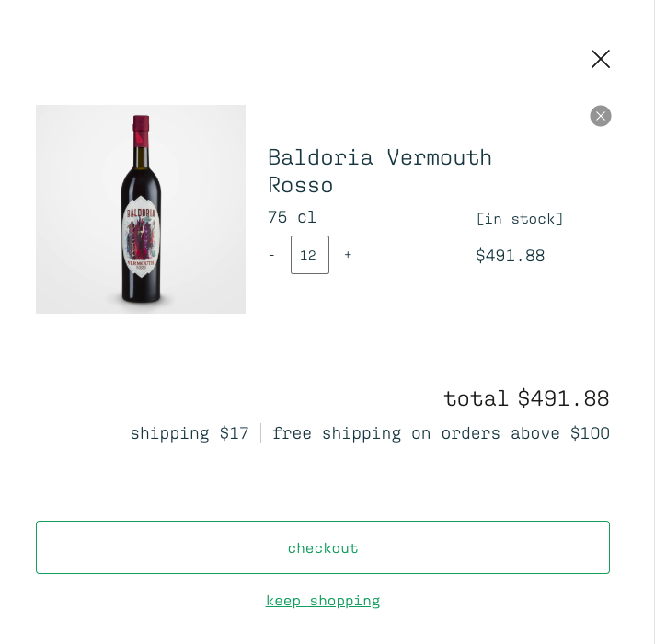This screenshot has height=644, width=655.
Task: Decrease quantity with the minus button
Action: coord(271,255)
